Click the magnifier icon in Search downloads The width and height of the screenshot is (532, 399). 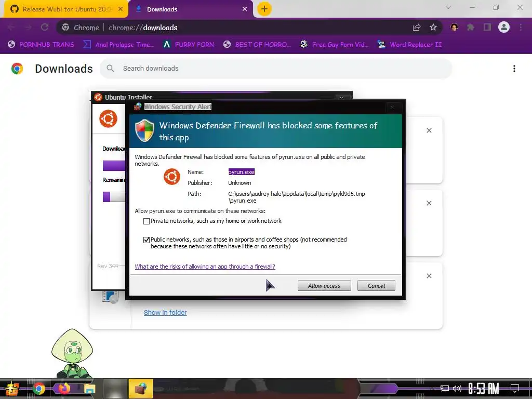(x=110, y=69)
